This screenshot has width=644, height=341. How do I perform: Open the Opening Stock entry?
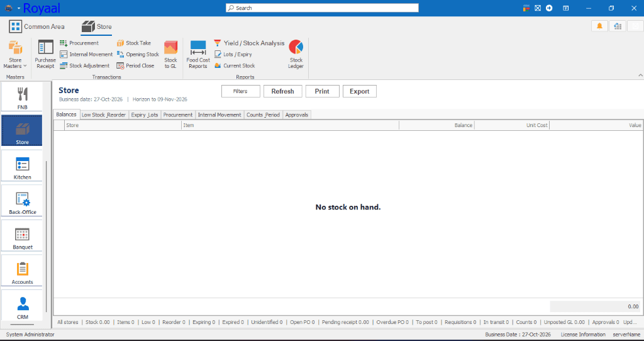(138, 54)
